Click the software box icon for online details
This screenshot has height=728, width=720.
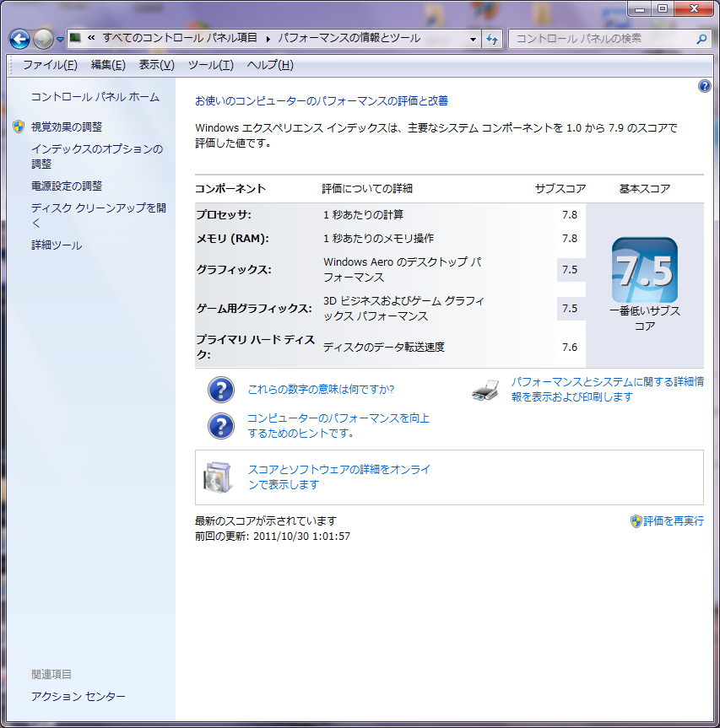[216, 477]
